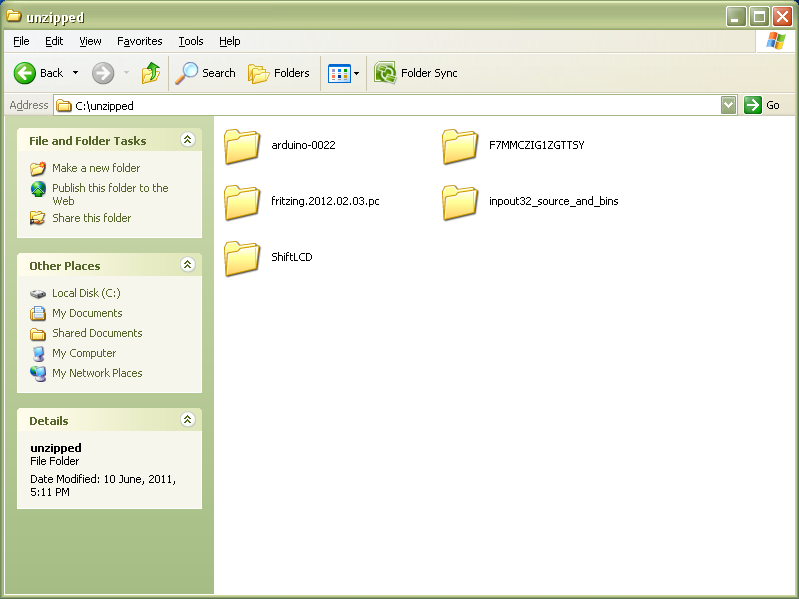The height and width of the screenshot is (599, 799).
Task: Maximize the unzipped window
Action: click(x=759, y=17)
